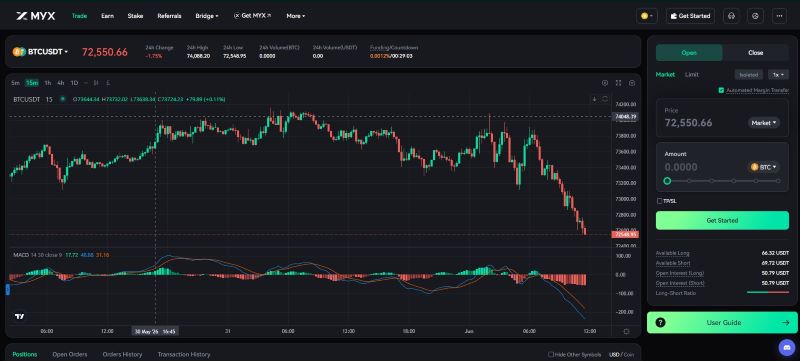800x361 pixels.
Task: Click the Open Interest (Long) label
Action: click(680, 273)
